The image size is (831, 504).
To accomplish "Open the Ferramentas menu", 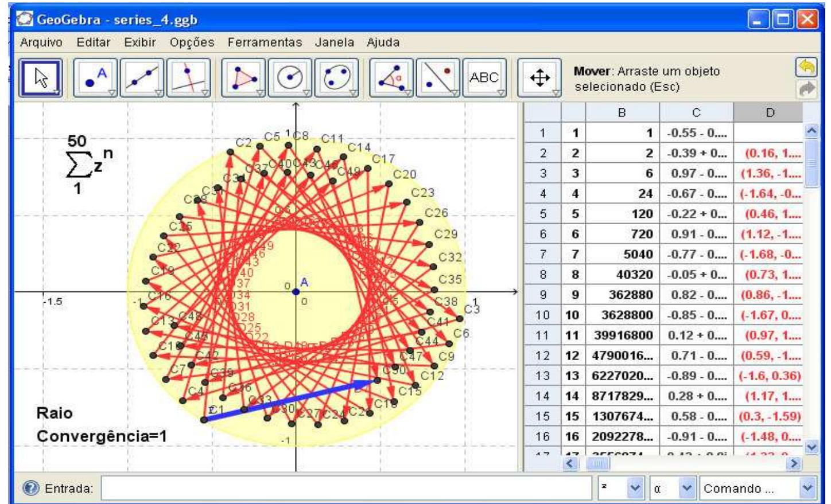I will pos(265,42).
